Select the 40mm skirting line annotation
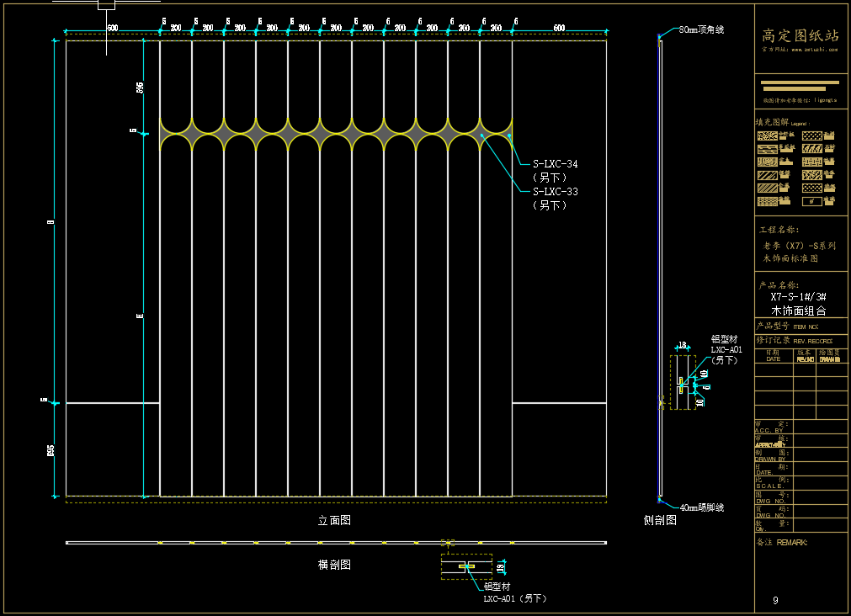 pyautogui.click(x=701, y=508)
